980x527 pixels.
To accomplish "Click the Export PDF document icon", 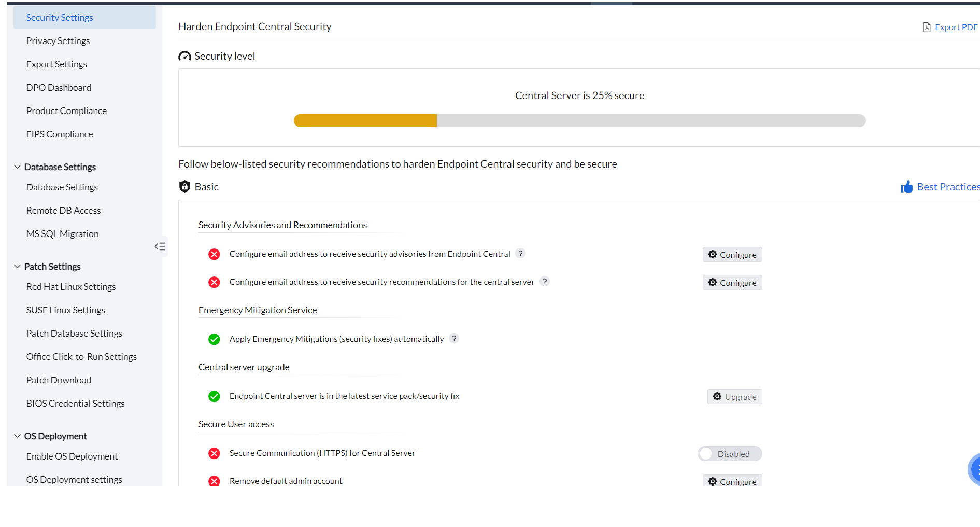I will [x=926, y=27].
